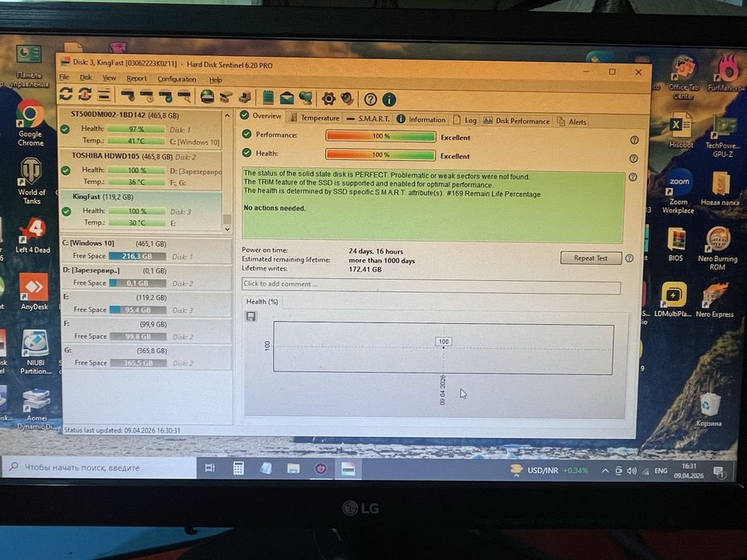This screenshot has height=560, width=747.
Task: Switch to the S.M.A.R.T. tab
Action: pos(368,118)
